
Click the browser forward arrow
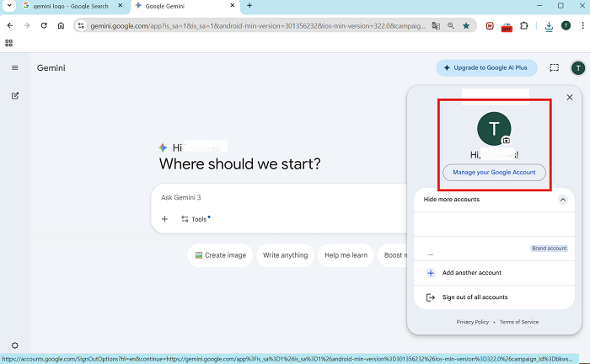tap(27, 25)
